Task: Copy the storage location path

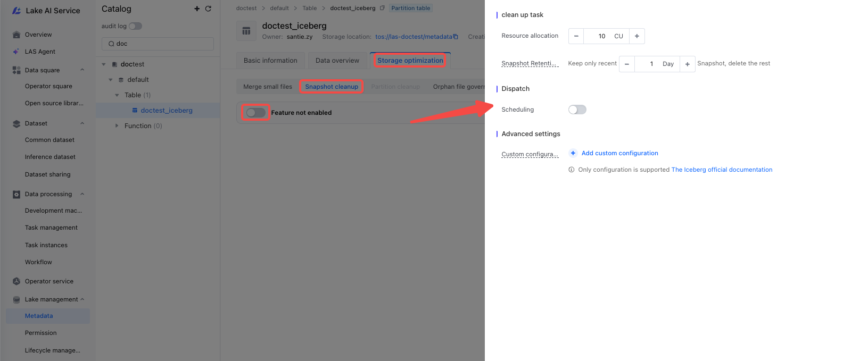Action: tap(456, 37)
